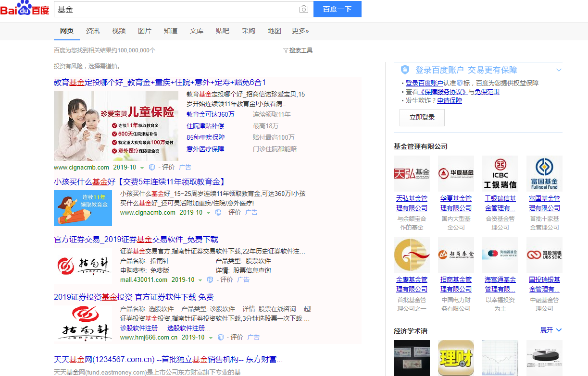This screenshot has width=588, height=376.
Task: Open the 更多» tab menu
Action: pos(300,31)
